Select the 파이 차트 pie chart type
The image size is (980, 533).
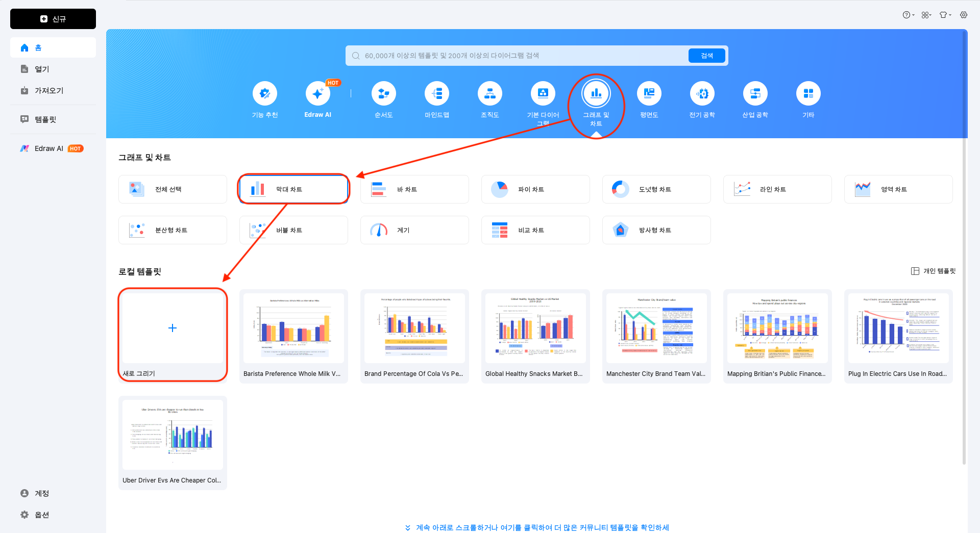(535, 189)
